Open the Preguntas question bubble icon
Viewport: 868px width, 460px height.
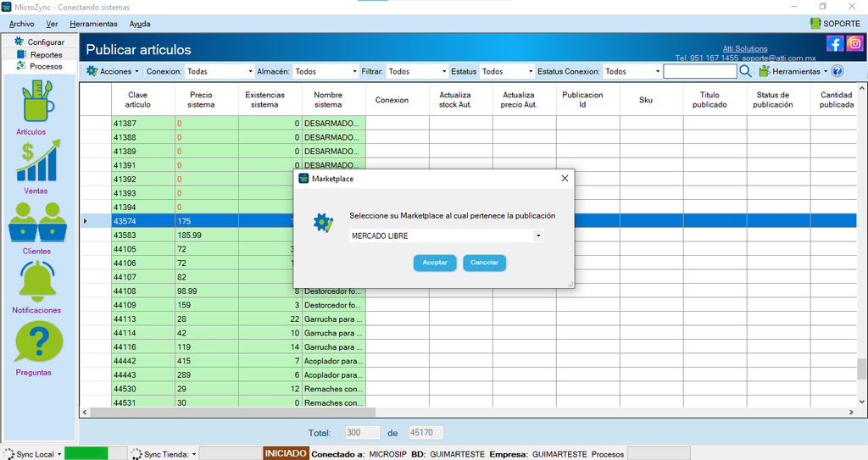[x=39, y=342]
